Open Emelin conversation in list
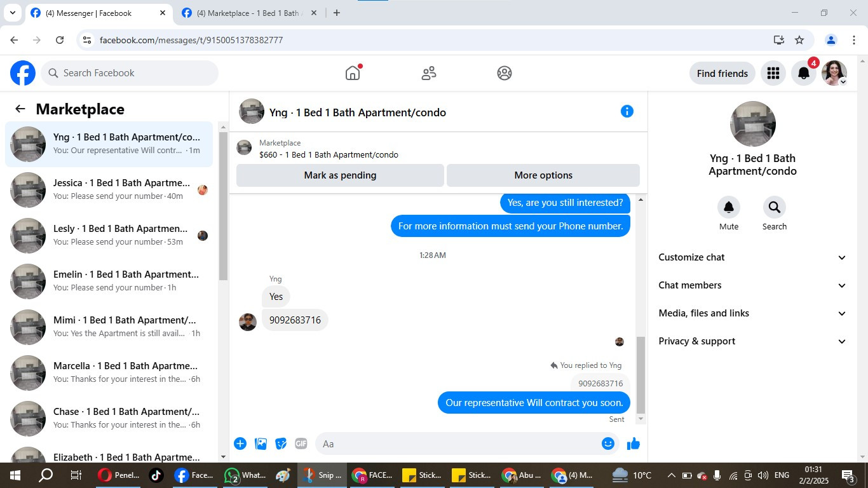The image size is (868, 488). point(109,281)
